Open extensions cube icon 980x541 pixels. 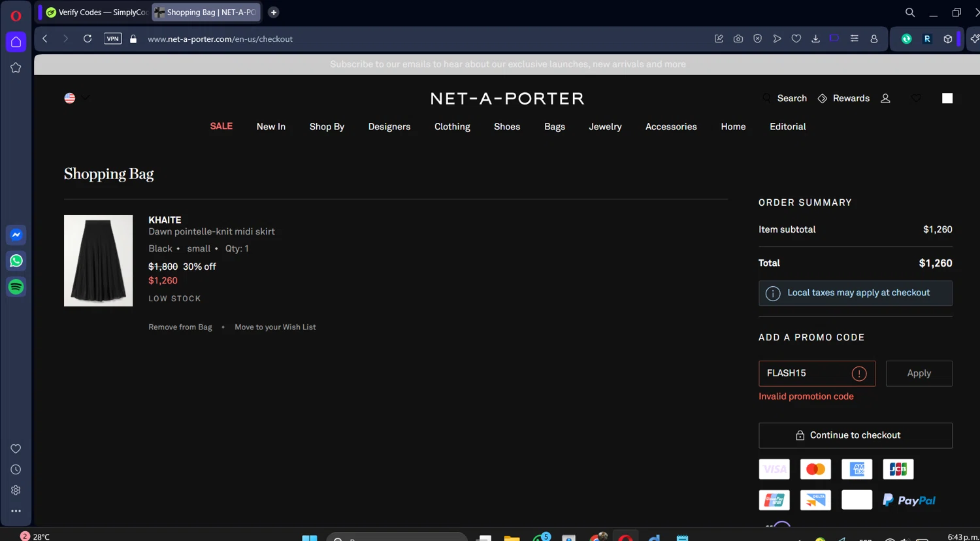click(x=948, y=39)
